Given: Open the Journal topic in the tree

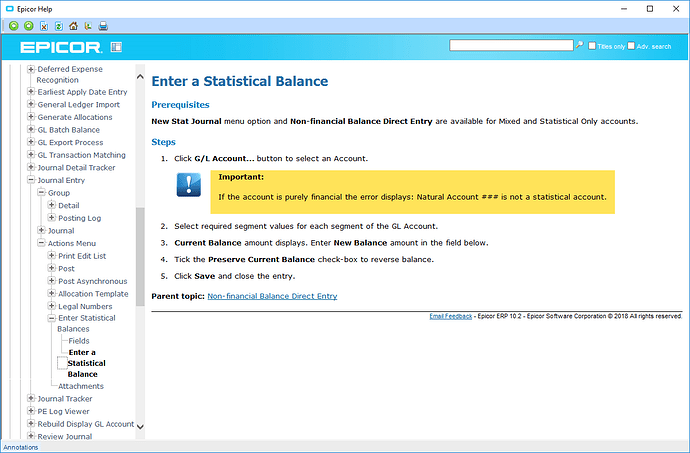Looking at the screenshot, I should point(61,231).
